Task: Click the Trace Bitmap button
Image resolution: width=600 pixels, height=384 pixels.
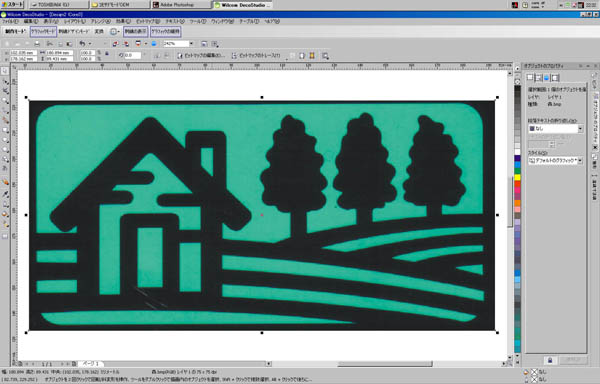Action: (256, 56)
